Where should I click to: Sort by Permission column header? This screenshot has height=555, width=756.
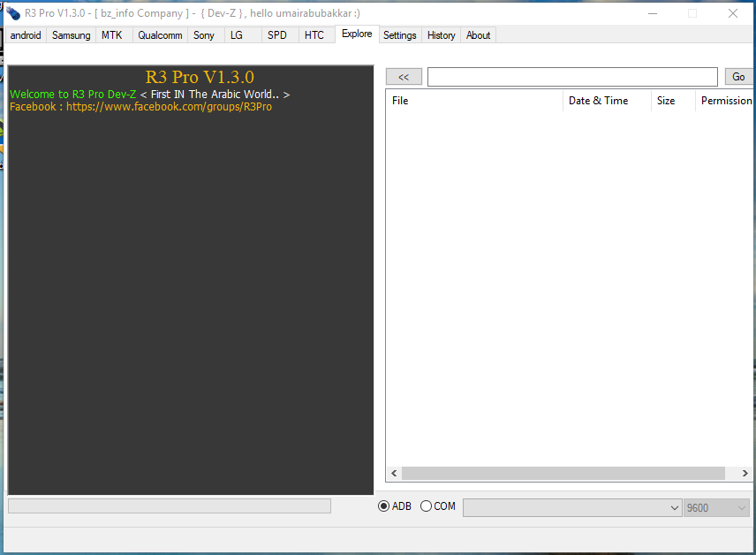click(x=724, y=101)
